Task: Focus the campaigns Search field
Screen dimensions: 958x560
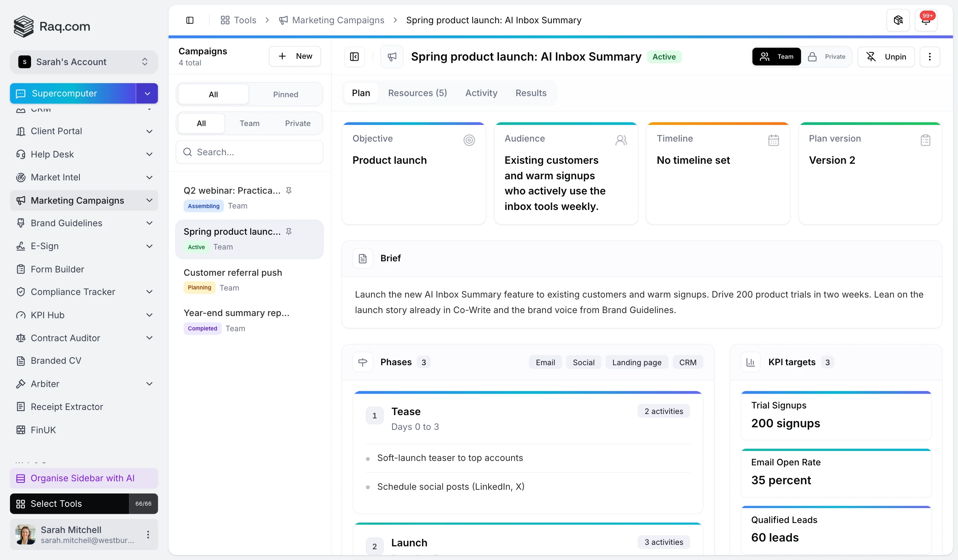Action: tap(249, 152)
